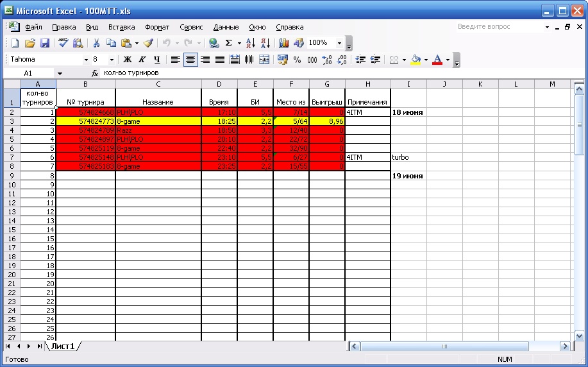Apply percent style format
The image size is (588, 367).
click(x=297, y=59)
